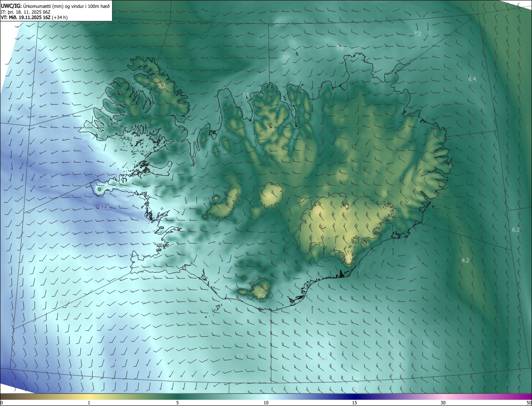Click the colour scale at the 5 tick
This screenshot has height=406, width=532.
click(x=177, y=403)
